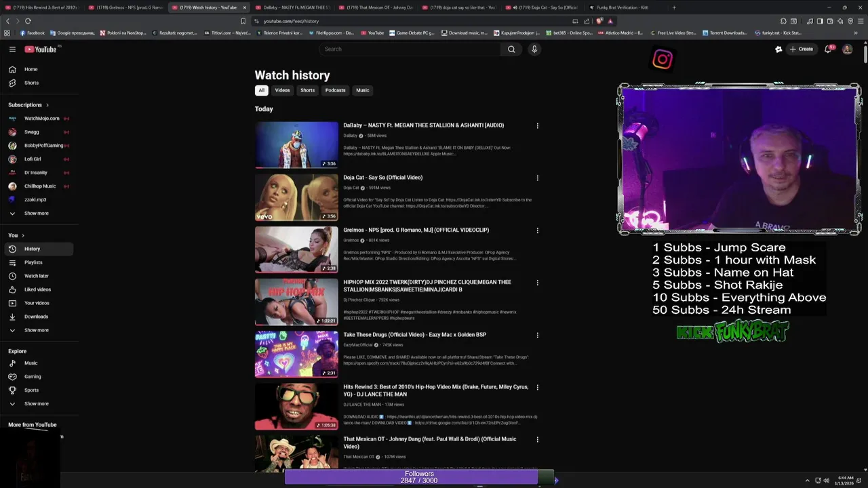Open the DaBaby NASTY thumbnail
Viewport: 868px width, 488px height.
pos(296,144)
